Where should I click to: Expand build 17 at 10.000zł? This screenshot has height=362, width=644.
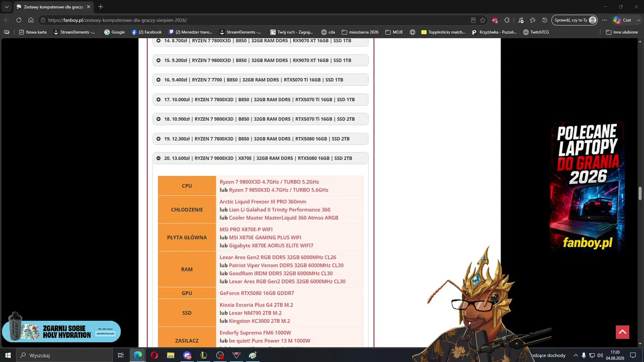coord(261,100)
